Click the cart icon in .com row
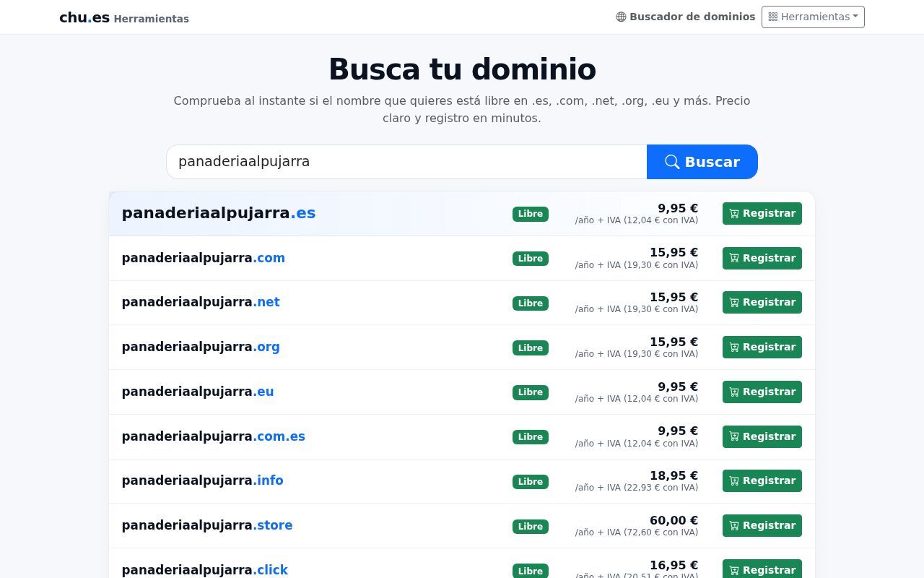The width and height of the screenshot is (924, 578). point(734,259)
